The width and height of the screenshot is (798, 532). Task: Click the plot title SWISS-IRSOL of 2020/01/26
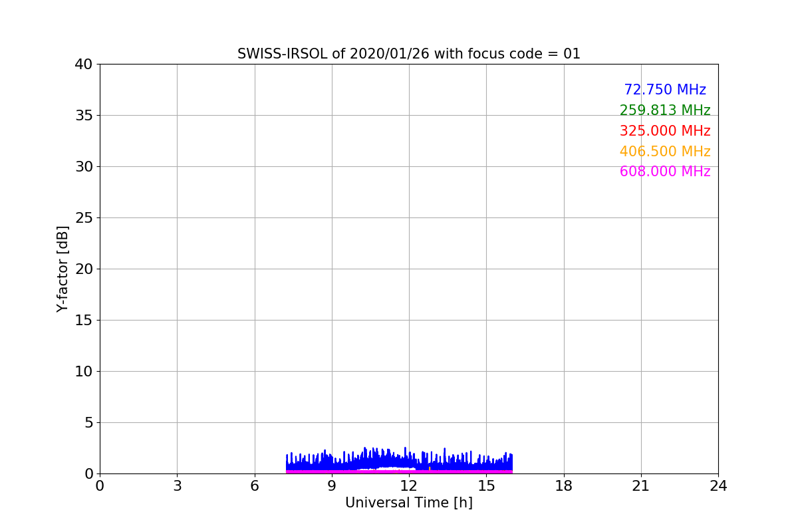pyautogui.click(x=409, y=54)
